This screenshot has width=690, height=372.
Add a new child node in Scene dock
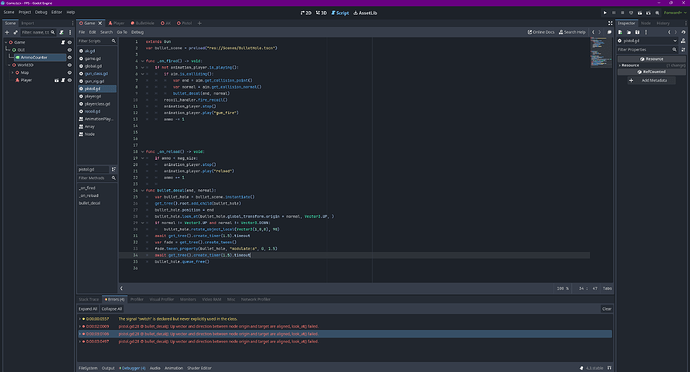(x=7, y=32)
